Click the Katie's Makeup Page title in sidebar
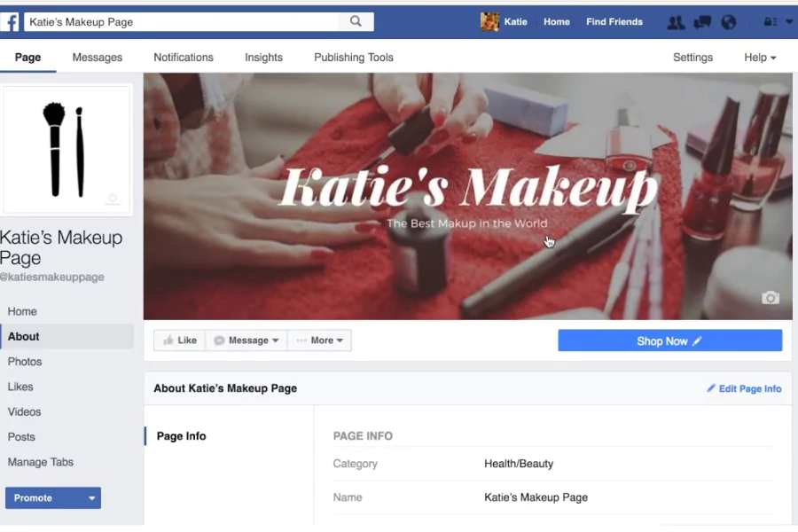The width and height of the screenshot is (798, 532). tap(61, 247)
